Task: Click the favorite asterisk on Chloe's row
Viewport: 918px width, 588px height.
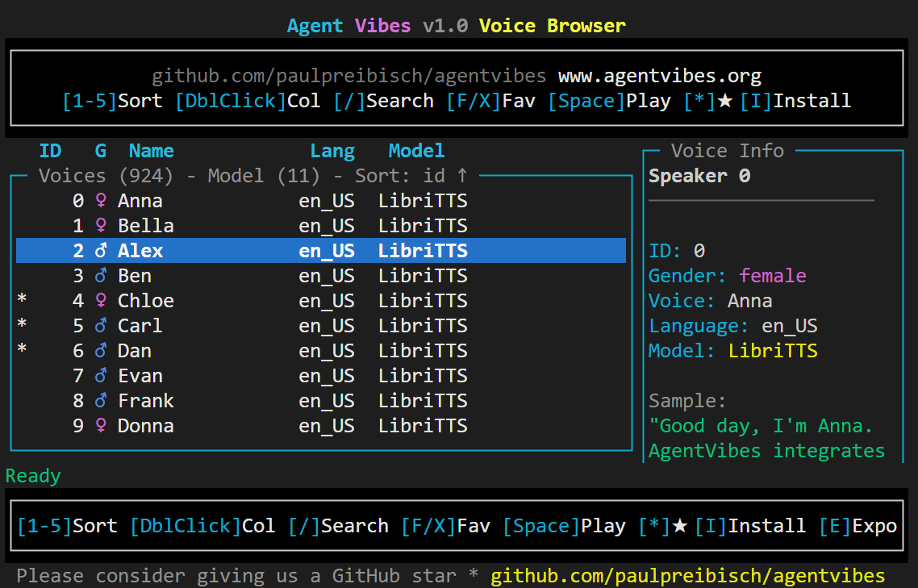Action: point(23,299)
